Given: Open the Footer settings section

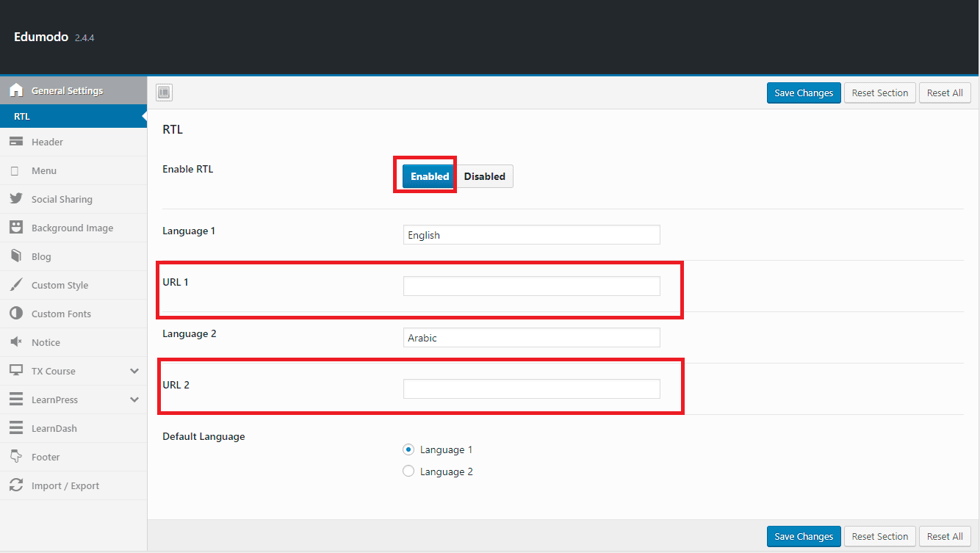Looking at the screenshot, I should [46, 457].
